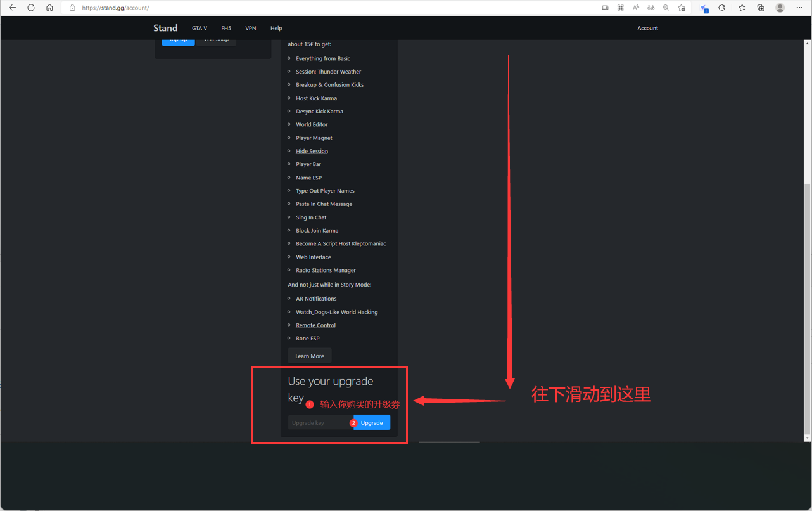Open the browser extensions puzzle icon

(721, 8)
